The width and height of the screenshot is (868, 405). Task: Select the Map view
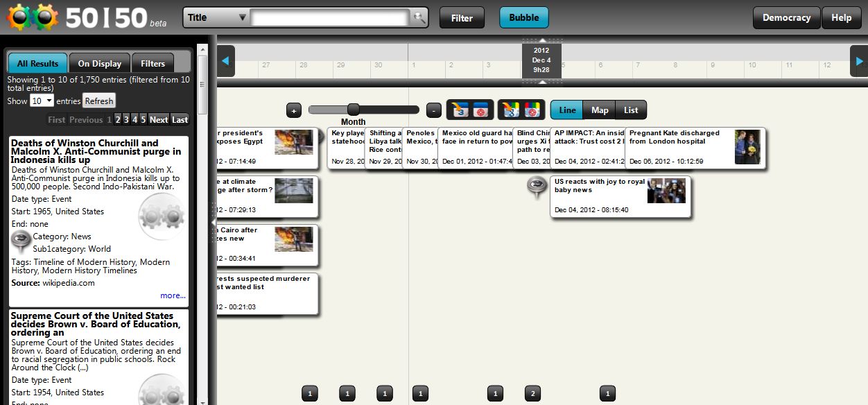pyautogui.click(x=600, y=110)
